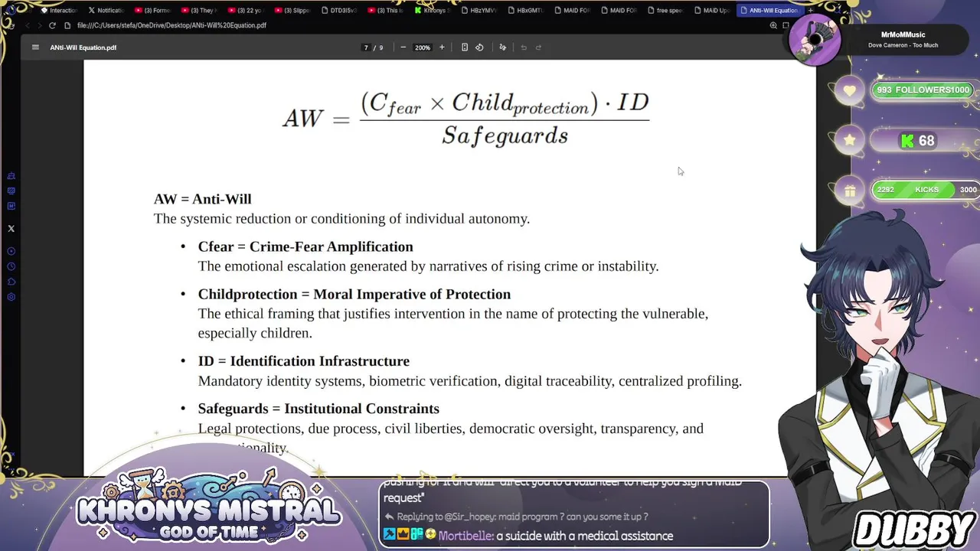This screenshot has width=980, height=551.
Task: Open the history clock in sidebar
Action: tap(11, 266)
